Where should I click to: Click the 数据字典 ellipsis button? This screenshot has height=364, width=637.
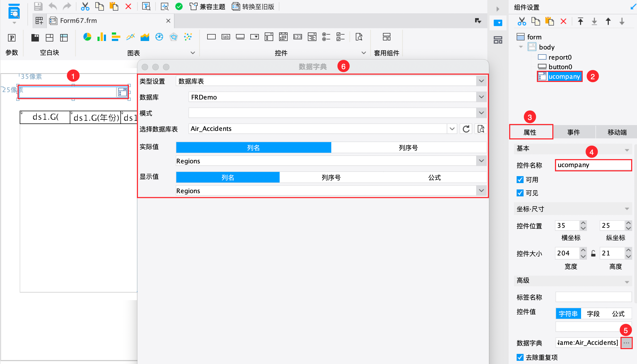pyautogui.click(x=626, y=343)
